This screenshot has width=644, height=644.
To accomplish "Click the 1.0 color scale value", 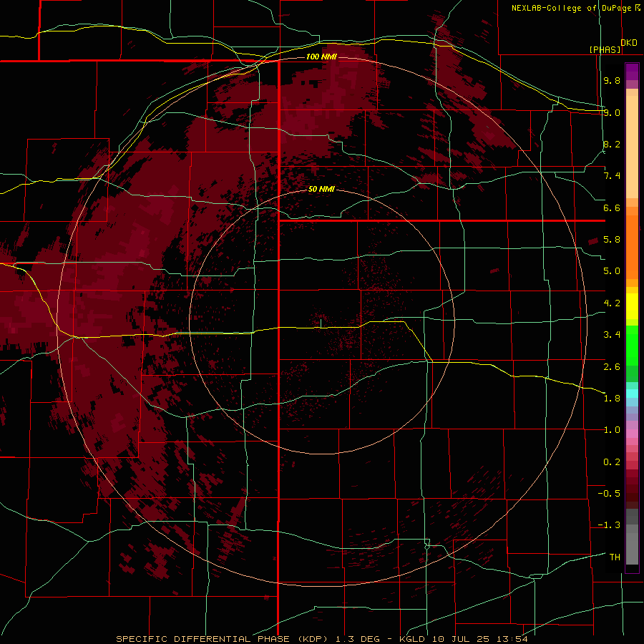I will coord(612,430).
